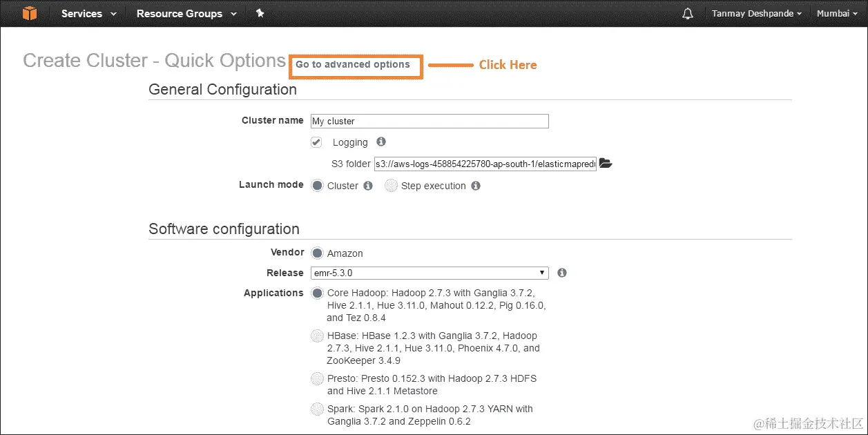The height and width of the screenshot is (435, 868).
Task: Open the notifications bell
Action: pyautogui.click(x=688, y=13)
